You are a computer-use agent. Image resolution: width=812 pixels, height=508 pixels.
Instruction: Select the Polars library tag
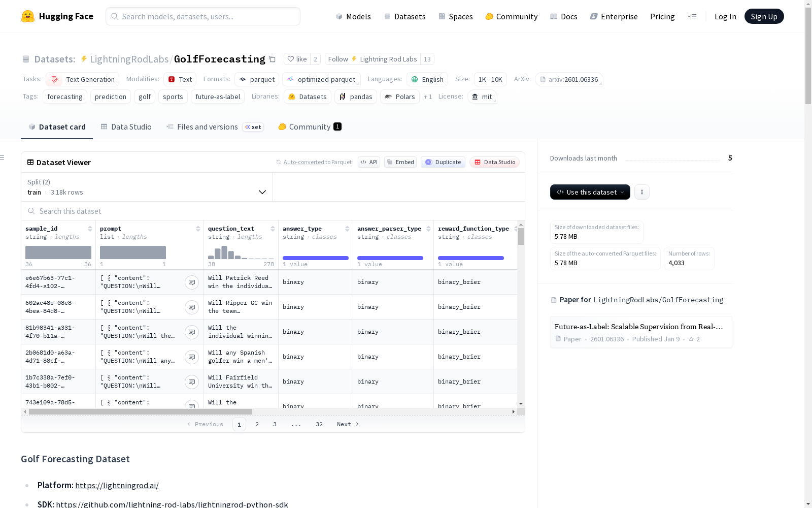pyautogui.click(x=400, y=97)
